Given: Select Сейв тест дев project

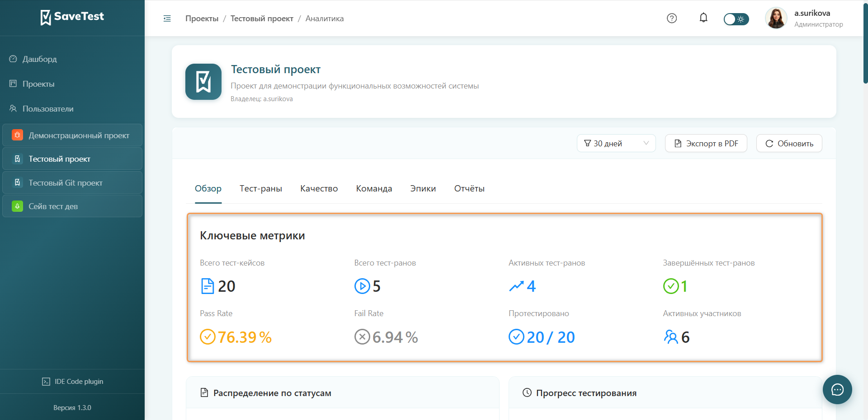Looking at the screenshot, I should (72, 206).
